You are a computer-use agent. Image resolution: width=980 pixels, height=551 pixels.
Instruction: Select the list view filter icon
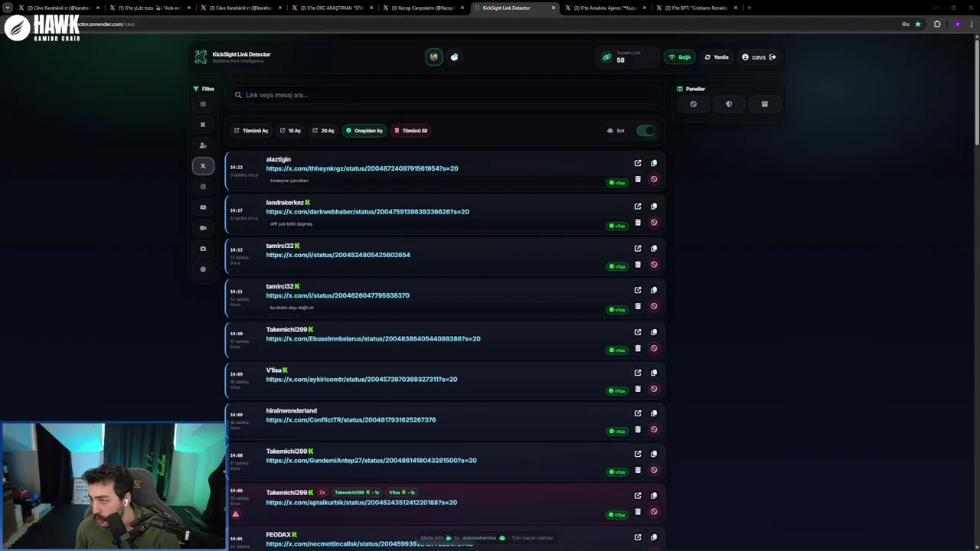point(203,104)
